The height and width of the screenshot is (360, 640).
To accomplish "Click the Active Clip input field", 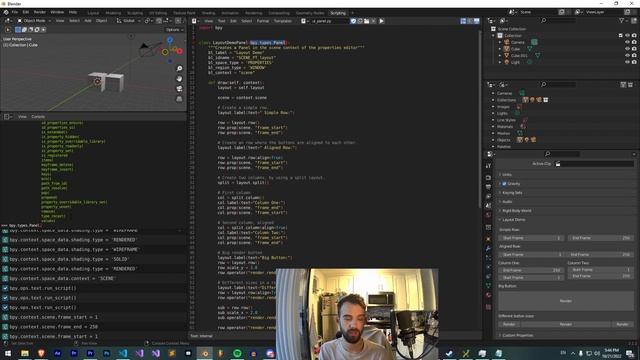I will tap(594, 164).
